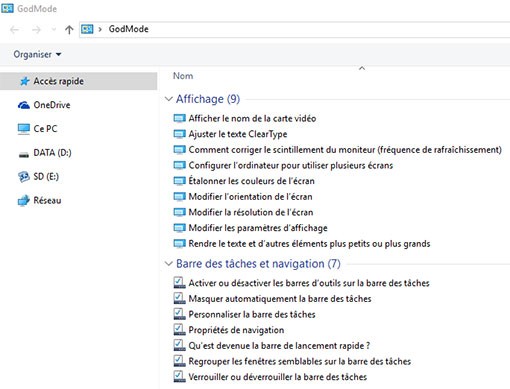
Task: Click the Accès rapide star icon
Action: (24, 81)
